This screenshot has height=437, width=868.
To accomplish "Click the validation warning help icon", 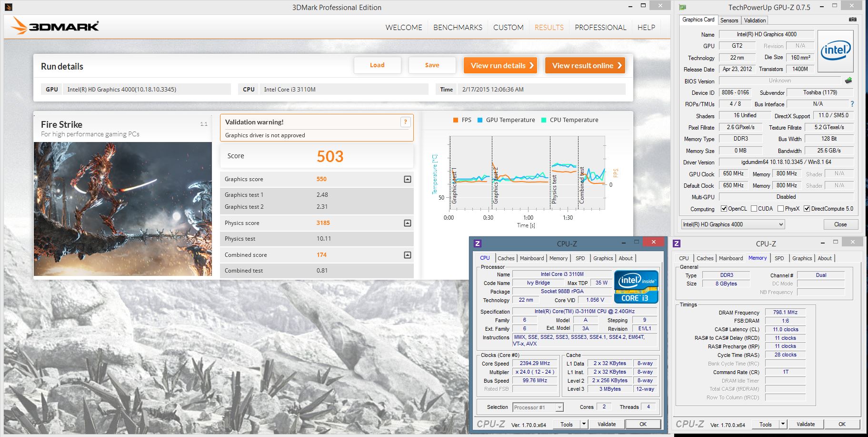I will (x=405, y=122).
